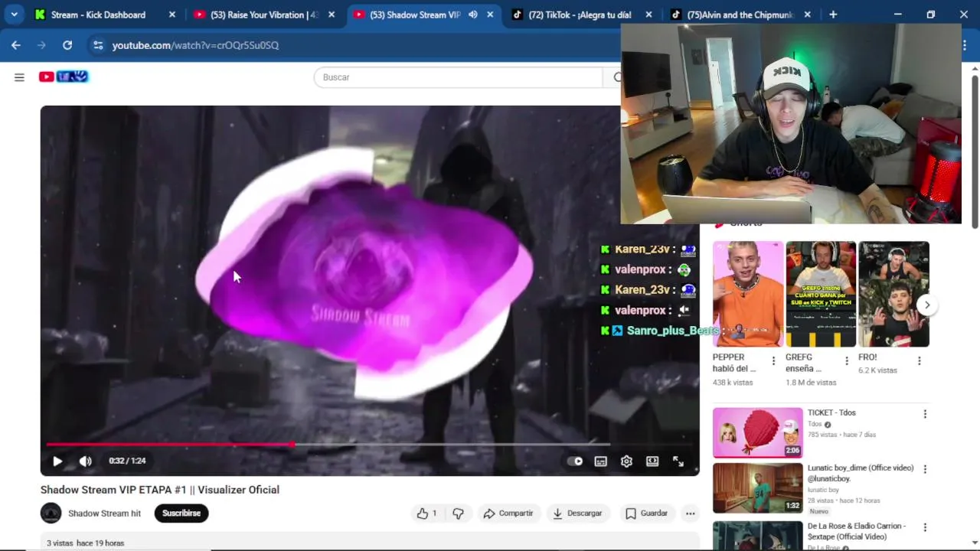Focus the Buscar search field
Screen dimensions: 980x551
click(458, 77)
